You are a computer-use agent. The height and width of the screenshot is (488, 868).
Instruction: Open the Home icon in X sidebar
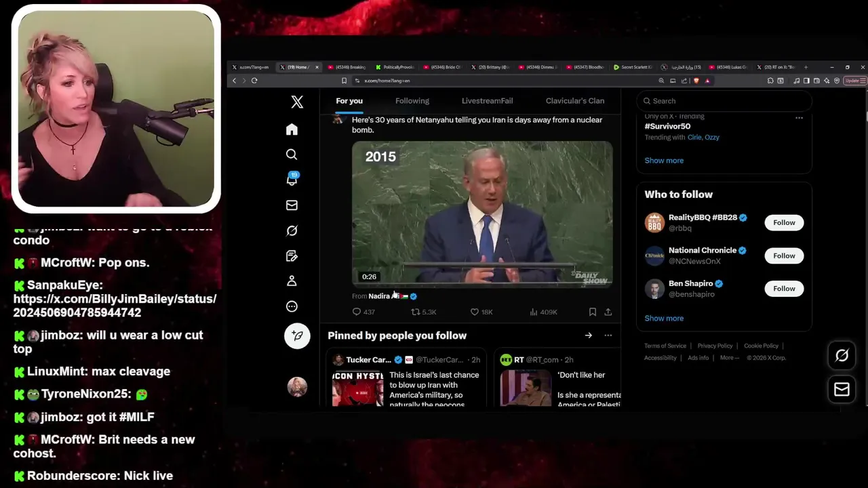pos(292,129)
